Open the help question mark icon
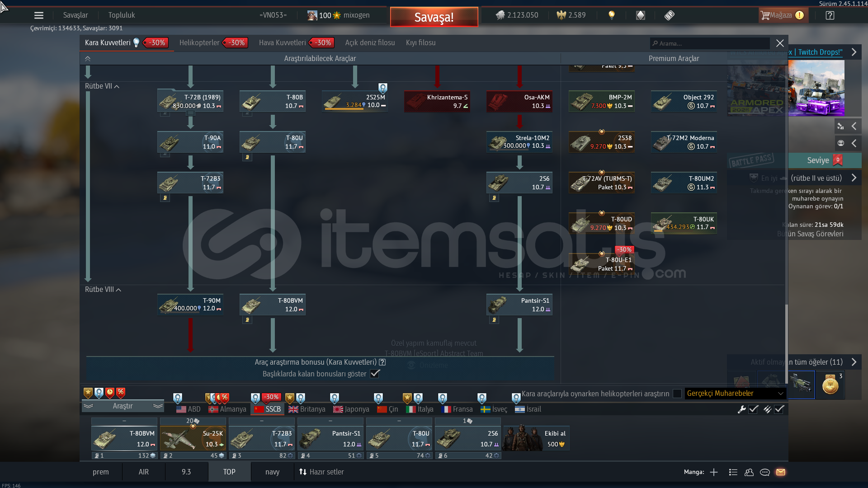Viewport: 868px width, 488px height. (830, 15)
